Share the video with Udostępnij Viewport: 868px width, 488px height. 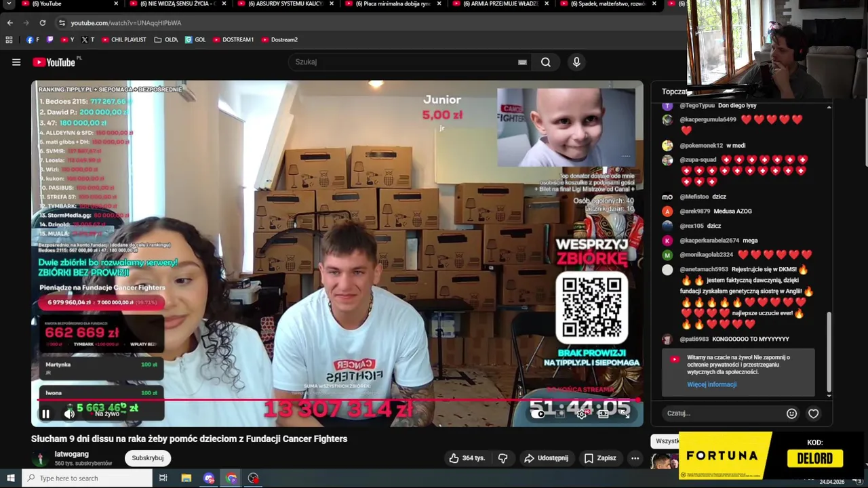(x=546, y=458)
